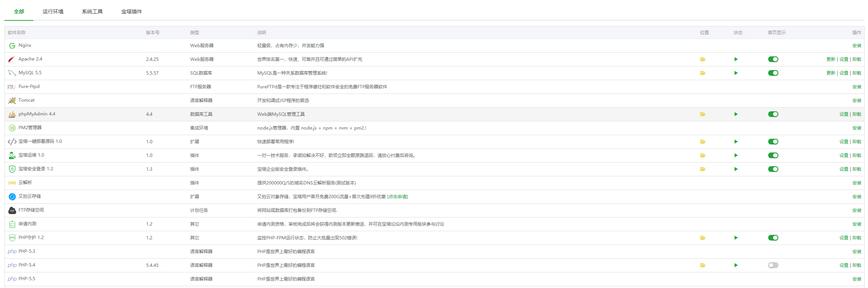Click 更新 for MySQL 5.5
The width and height of the screenshot is (868, 288).
click(x=831, y=73)
